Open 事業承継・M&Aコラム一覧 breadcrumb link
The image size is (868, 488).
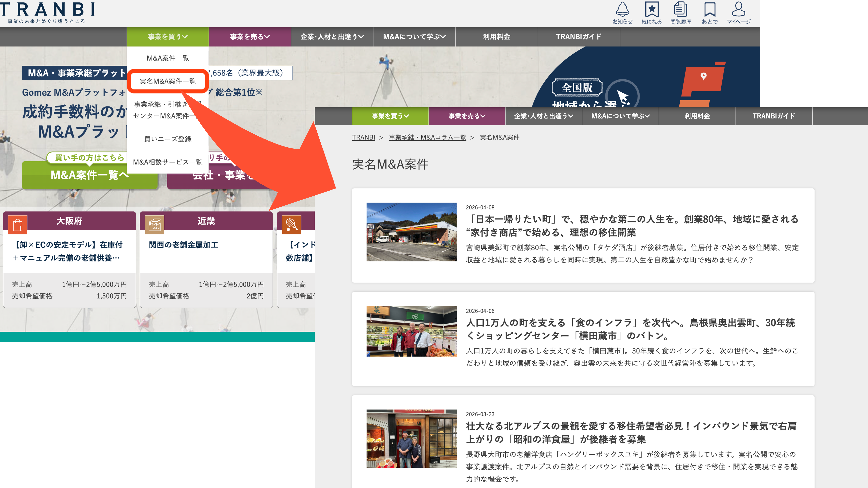point(427,137)
